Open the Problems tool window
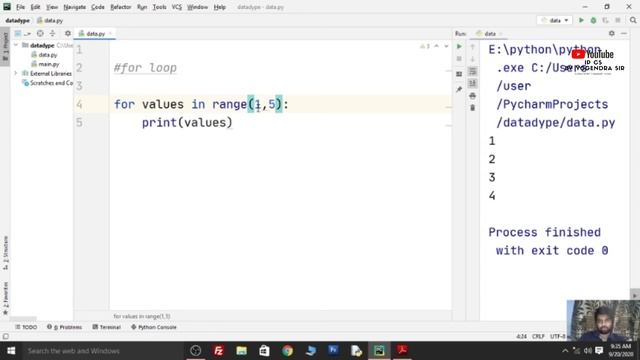640x360 pixels. [64, 327]
